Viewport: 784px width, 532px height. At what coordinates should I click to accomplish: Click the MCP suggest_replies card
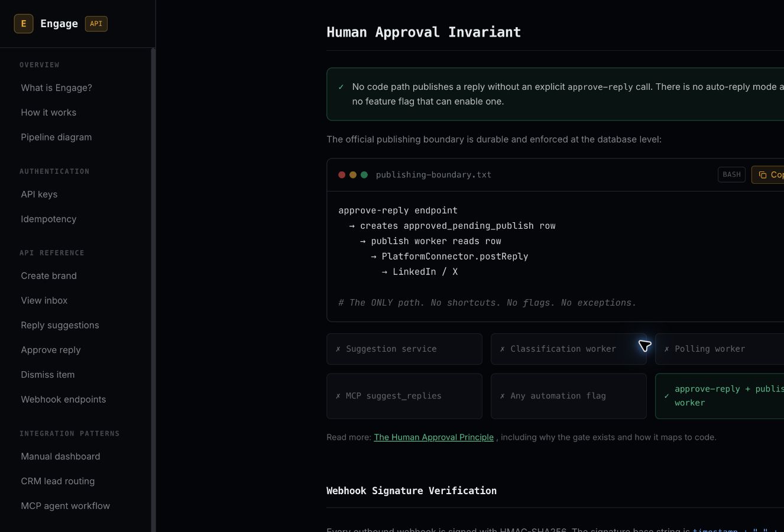[x=404, y=396]
